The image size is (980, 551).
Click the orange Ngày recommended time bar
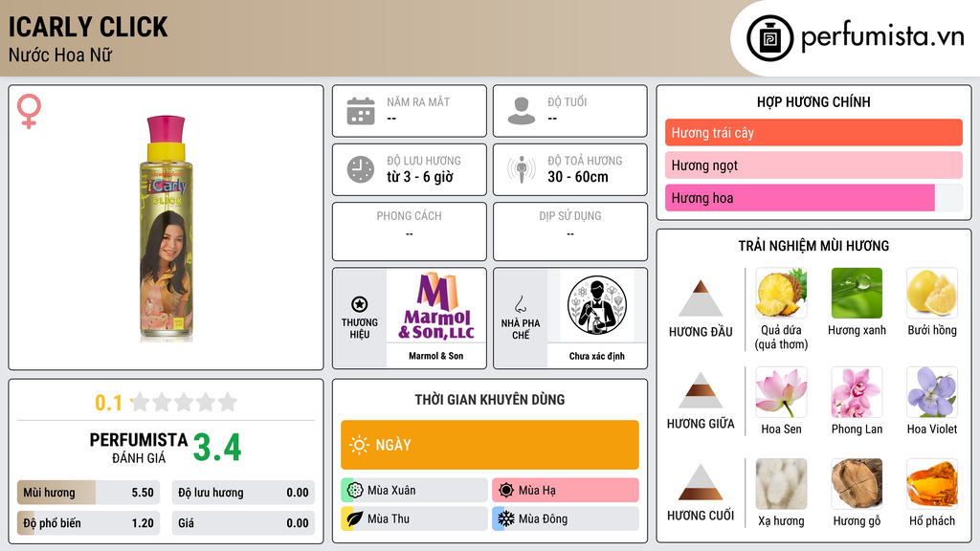point(490,445)
